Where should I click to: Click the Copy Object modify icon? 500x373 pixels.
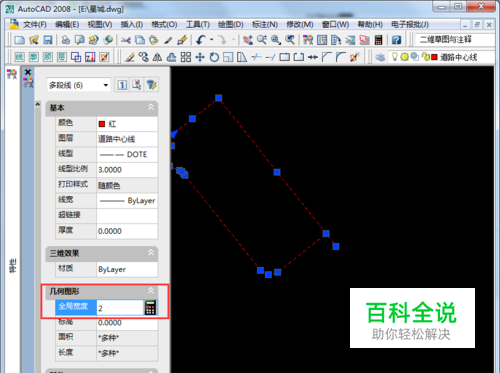pos(143,57)
